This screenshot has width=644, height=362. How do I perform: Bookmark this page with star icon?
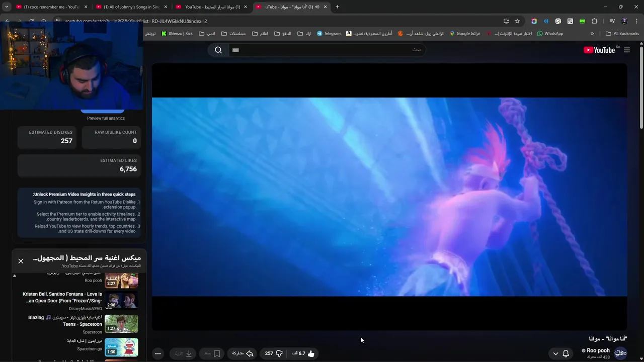[x=517, y=21]
